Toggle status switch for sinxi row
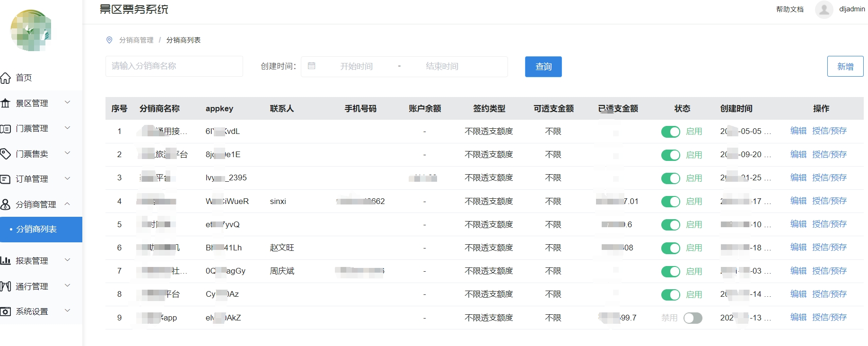This screenshot has height=346, width=868. coord(670,201)
